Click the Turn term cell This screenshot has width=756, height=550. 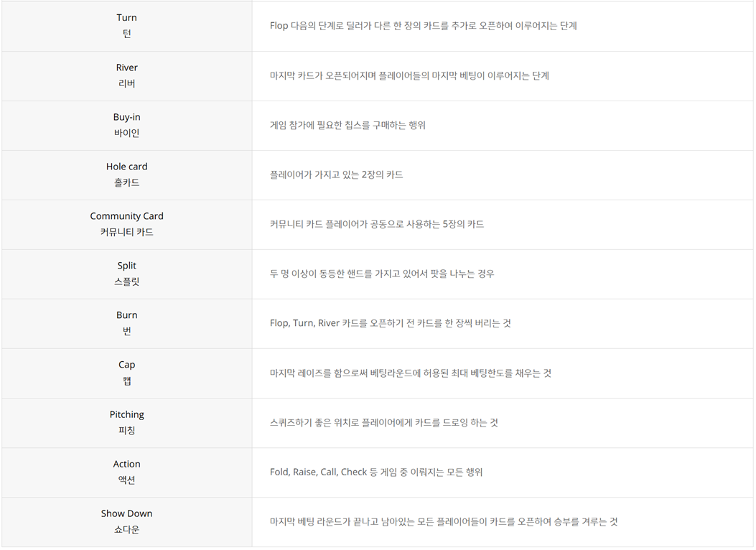pos(126,26)
